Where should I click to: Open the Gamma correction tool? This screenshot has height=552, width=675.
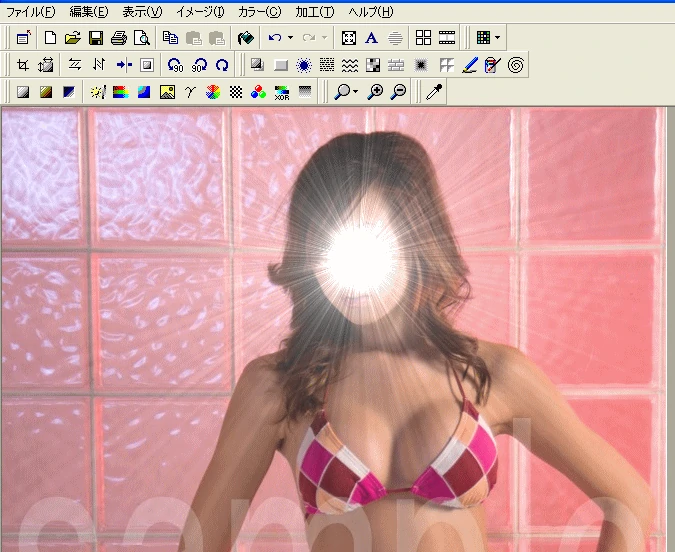[x=189, y=92]
